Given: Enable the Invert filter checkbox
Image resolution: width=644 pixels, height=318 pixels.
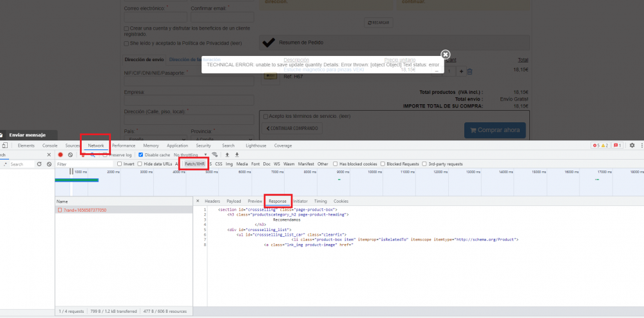Looking at the screenshot, I should 120,164.
